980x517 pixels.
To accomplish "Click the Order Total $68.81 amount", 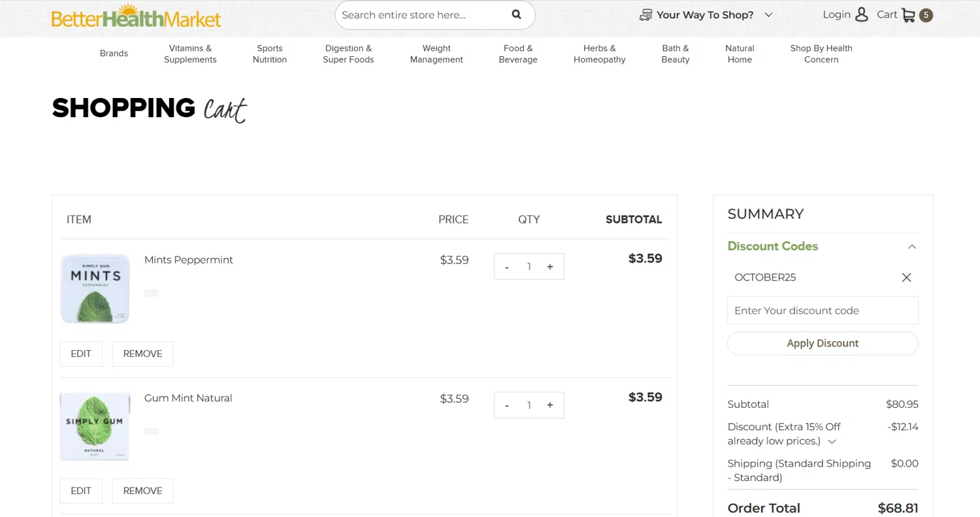I will pos(898,508).
